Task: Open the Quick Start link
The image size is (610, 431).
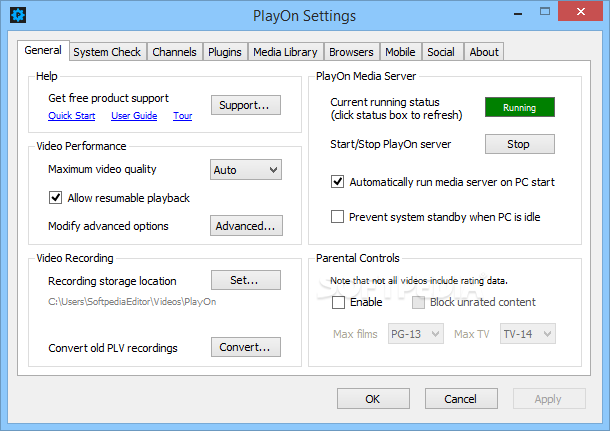Action: 72,116
